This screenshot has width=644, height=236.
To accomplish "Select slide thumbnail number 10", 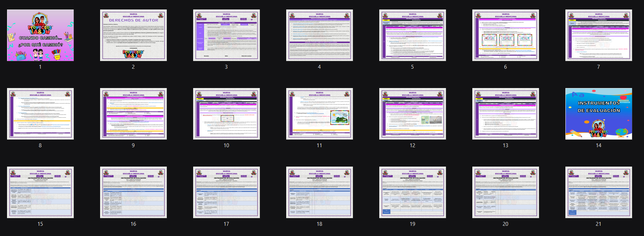I will (x=226, y=114).
